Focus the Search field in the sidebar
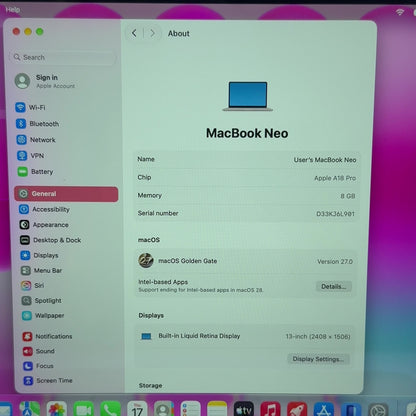416x416 pixels. (x=63, y=57)
